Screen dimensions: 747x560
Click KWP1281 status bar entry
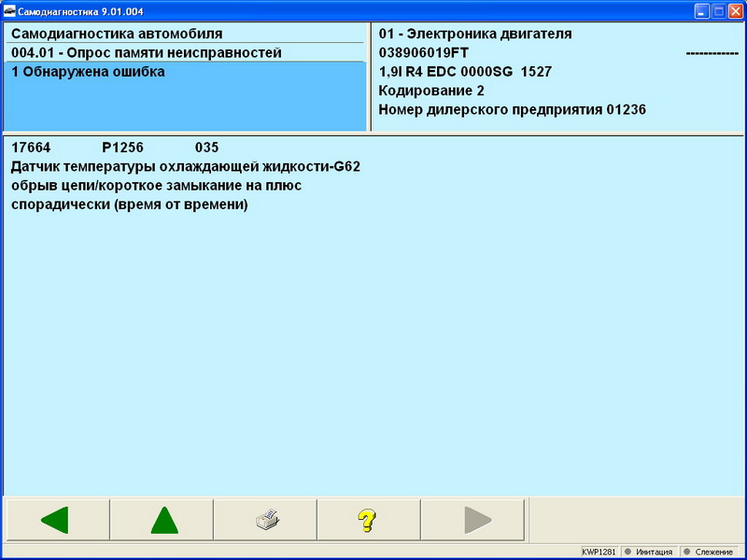coord(599,552)
